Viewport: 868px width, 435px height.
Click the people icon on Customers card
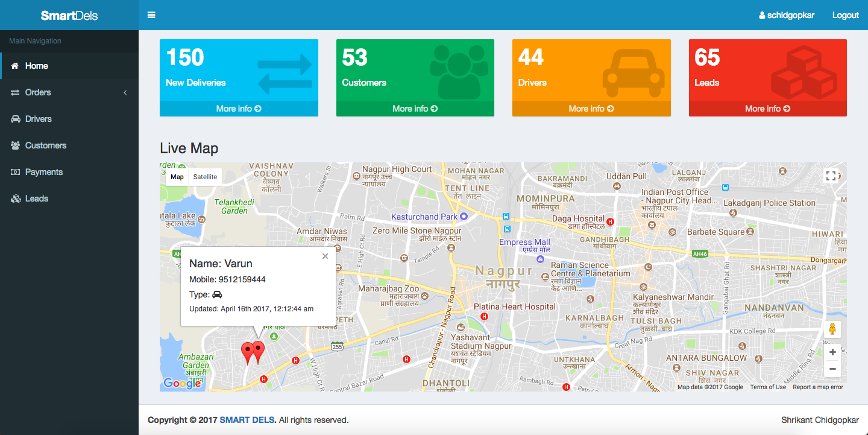coord(459,72)
